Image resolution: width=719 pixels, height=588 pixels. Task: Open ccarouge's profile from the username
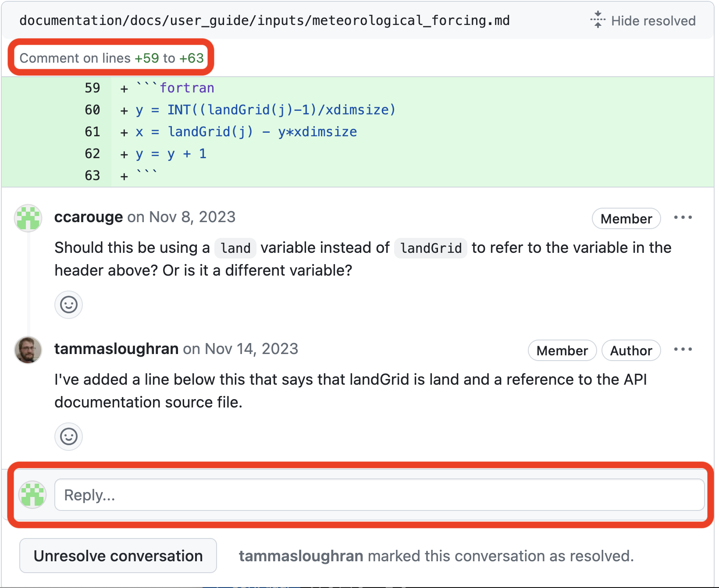[x=88, y=217]
